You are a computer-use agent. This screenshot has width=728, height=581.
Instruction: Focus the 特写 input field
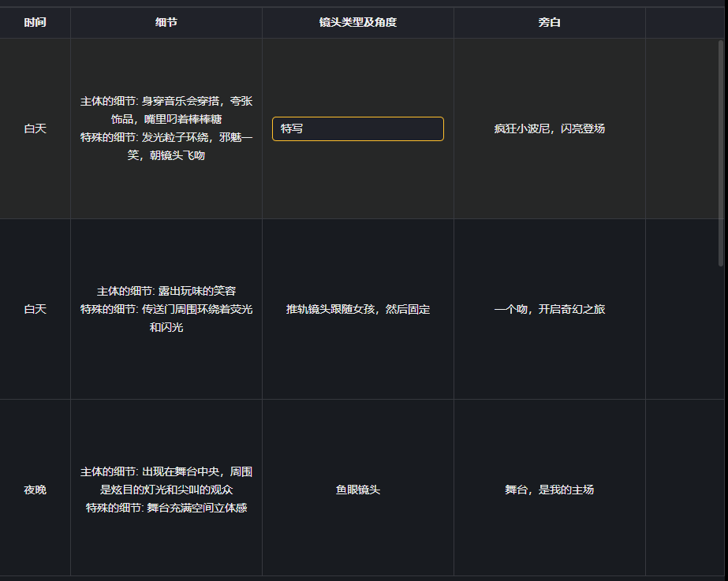[x=358, y=128]
